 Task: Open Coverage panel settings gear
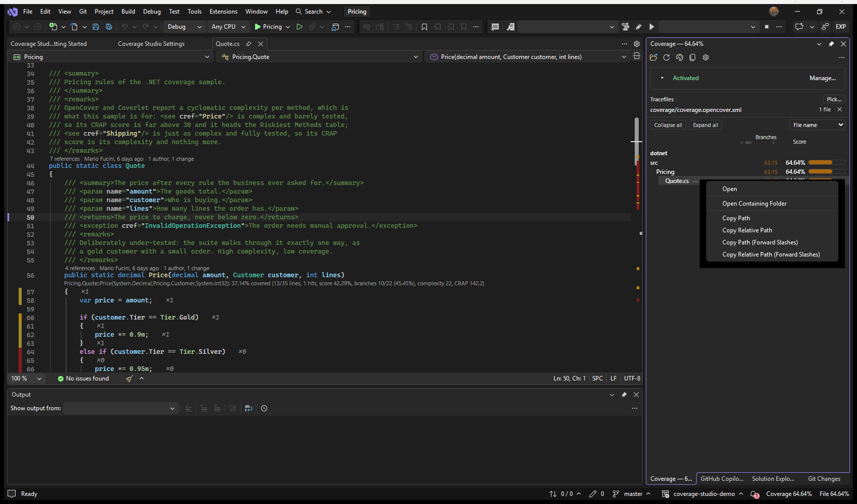[x=706, y=57]
